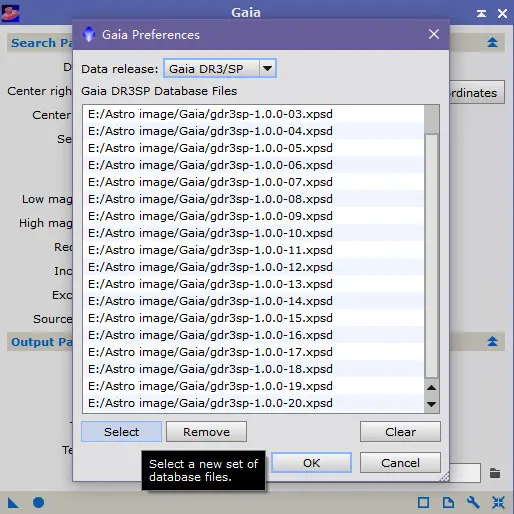The width and height of the screenshot is (514, 514).
Task: Open the Preferences wrench icon
Action: 473,502
